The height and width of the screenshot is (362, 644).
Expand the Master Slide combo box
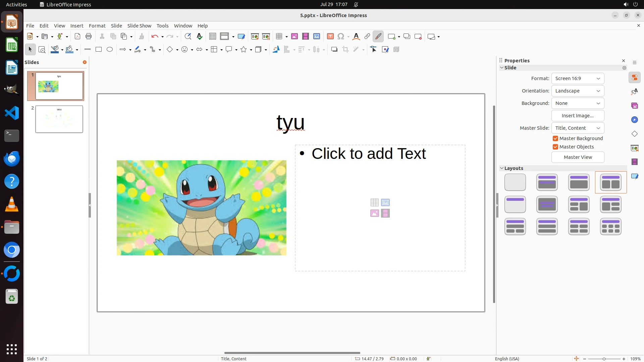(x=578, y=128)
